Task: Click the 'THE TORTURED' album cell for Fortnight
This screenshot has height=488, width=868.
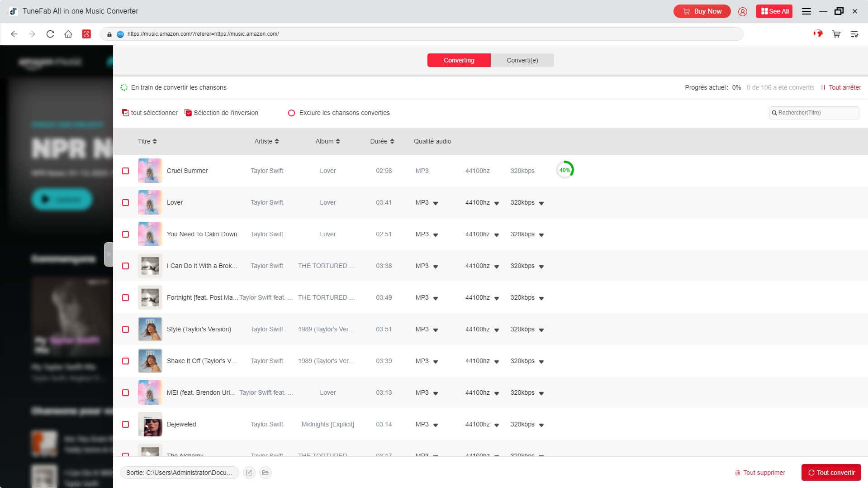Action: [x=326, y=297]
